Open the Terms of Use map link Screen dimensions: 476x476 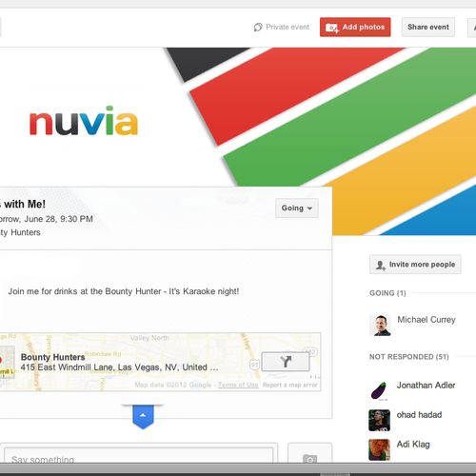click(x=238, y=385)
